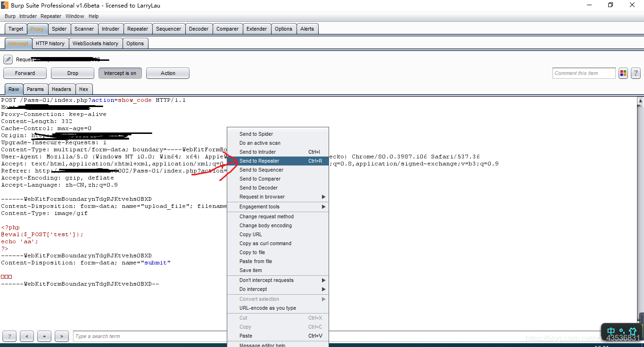Switch to the Scanner tab
This screenshot has height=347, width=644.
84,29
